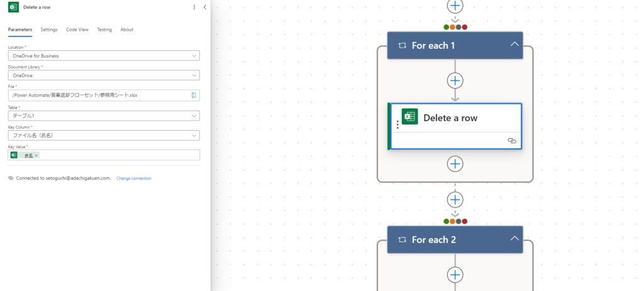Open the About tab
The image size is (644, 291).
127,30
